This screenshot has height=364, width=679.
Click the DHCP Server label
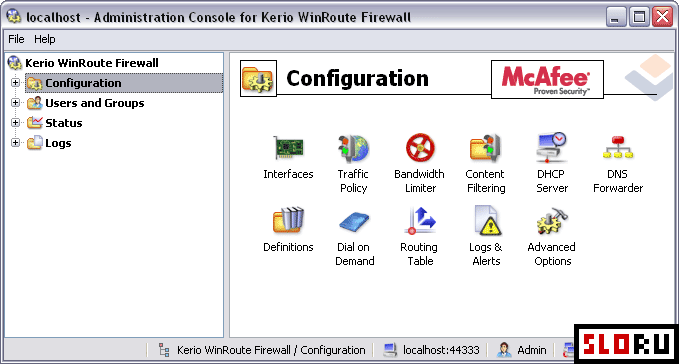(552, 181)
